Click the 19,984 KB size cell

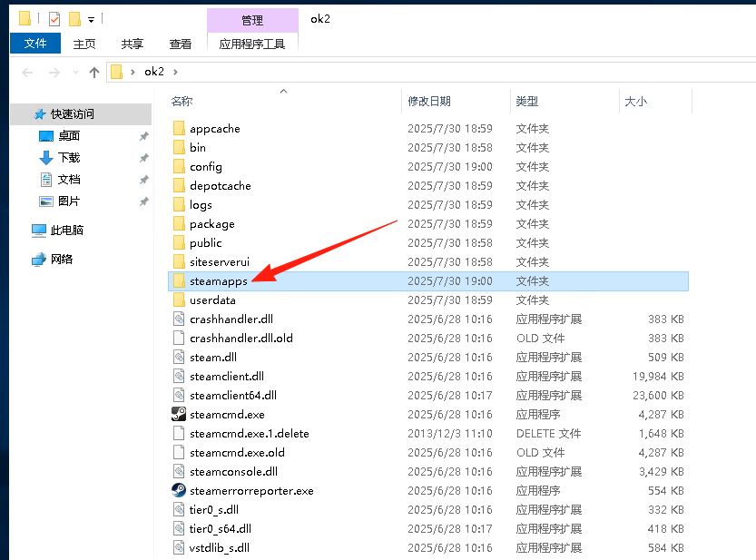pos(658,377)
